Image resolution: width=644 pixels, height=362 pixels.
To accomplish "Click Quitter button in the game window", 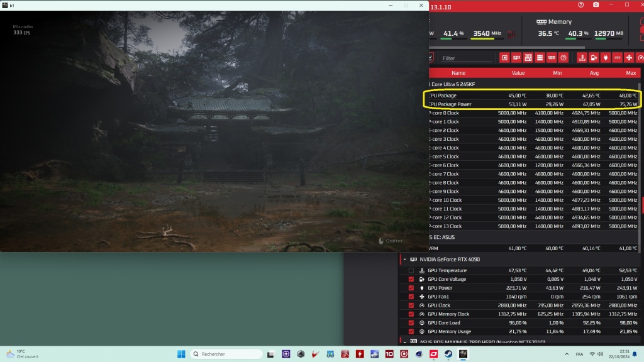I will (x=391, y=241).
